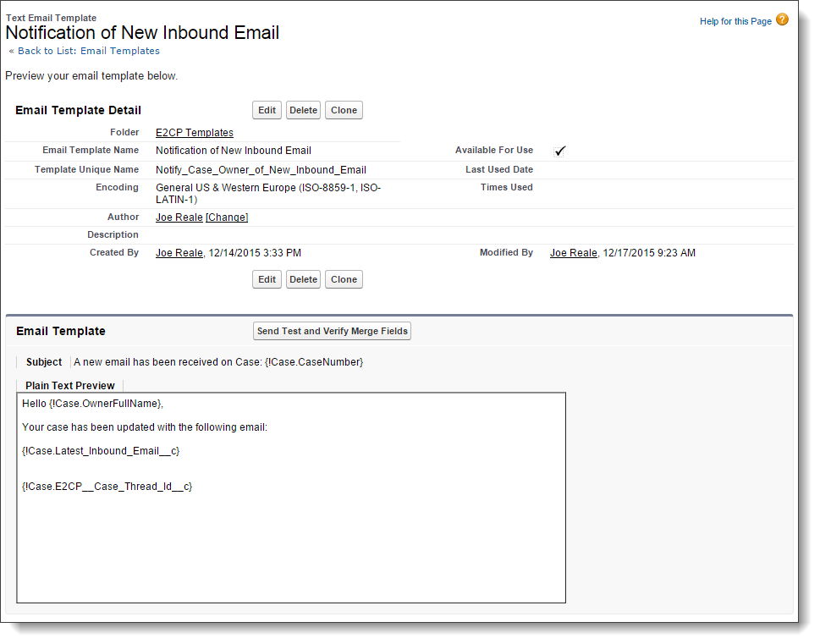Click the top Delete button

[303, 110]
